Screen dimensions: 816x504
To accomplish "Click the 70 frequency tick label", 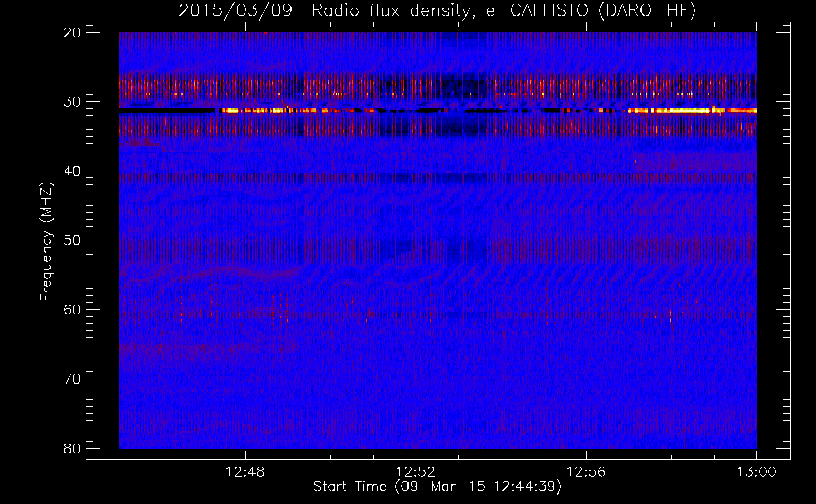I will (72, 379).
